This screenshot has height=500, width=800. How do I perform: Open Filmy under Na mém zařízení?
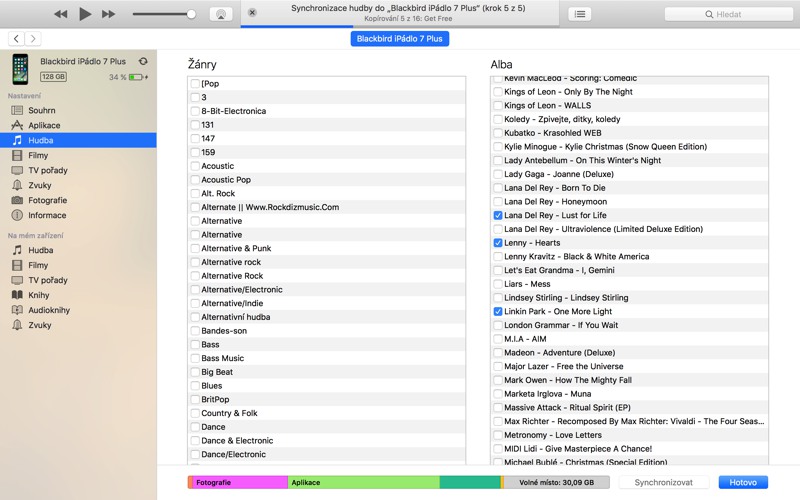point(78,265)
